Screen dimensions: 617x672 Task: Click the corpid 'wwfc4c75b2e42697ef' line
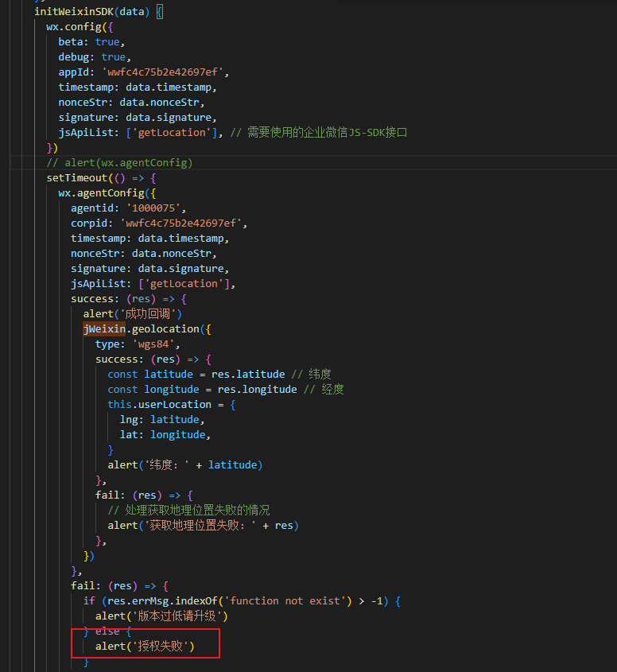point(159,223)
